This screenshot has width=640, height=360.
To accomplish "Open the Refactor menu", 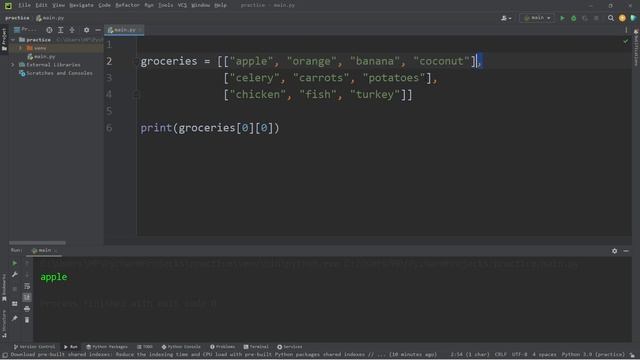I will coord(127,5).
